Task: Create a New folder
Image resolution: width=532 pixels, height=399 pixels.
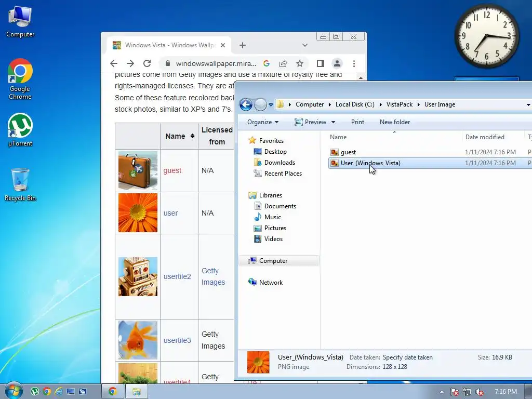Action: tap(395, 122)
